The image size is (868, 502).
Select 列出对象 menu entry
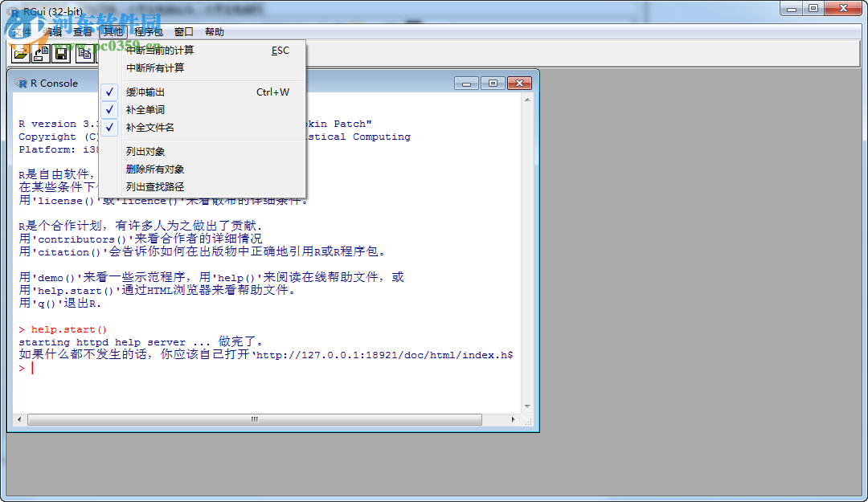(x=202, y=152)
